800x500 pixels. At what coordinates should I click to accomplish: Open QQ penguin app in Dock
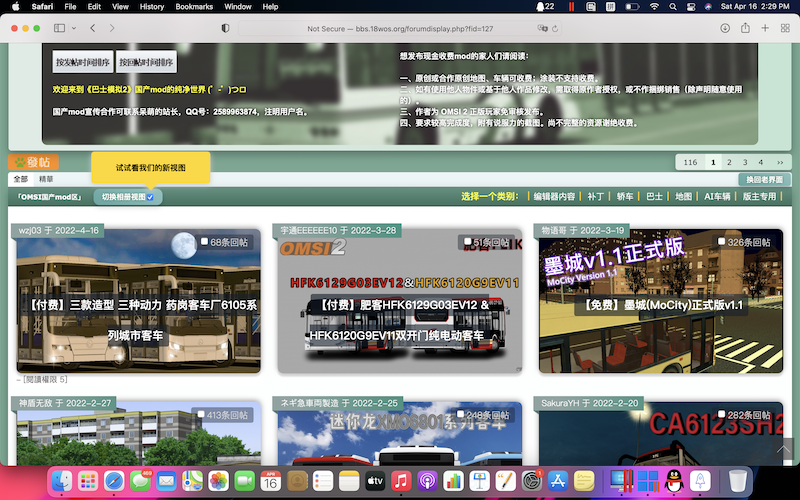coord(673,481)
